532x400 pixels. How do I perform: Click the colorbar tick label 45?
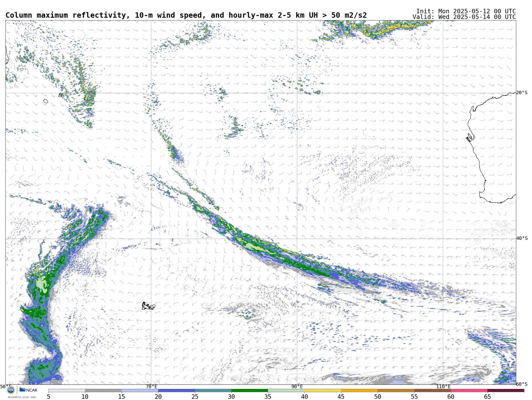tap(341, 397)
